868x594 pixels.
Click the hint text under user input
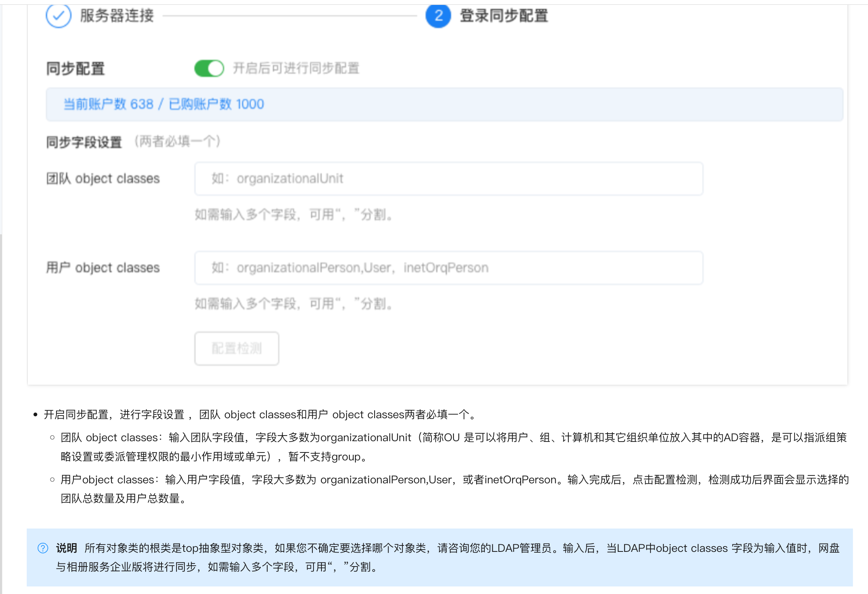point(294,304)
